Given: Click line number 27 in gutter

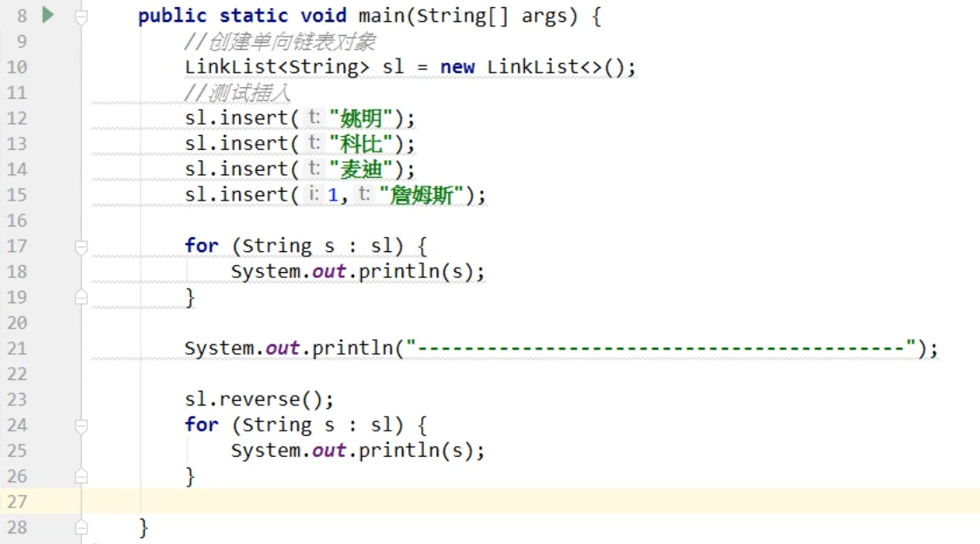Looking at the screenshot, I should 17,501.
